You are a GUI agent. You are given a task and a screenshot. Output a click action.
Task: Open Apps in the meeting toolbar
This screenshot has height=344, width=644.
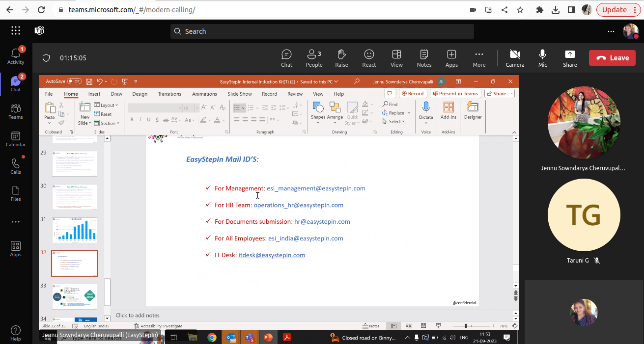point(451,58)
